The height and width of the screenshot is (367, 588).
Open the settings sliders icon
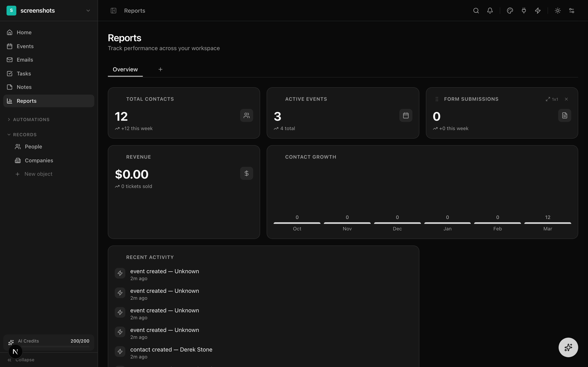pos(571,11)
